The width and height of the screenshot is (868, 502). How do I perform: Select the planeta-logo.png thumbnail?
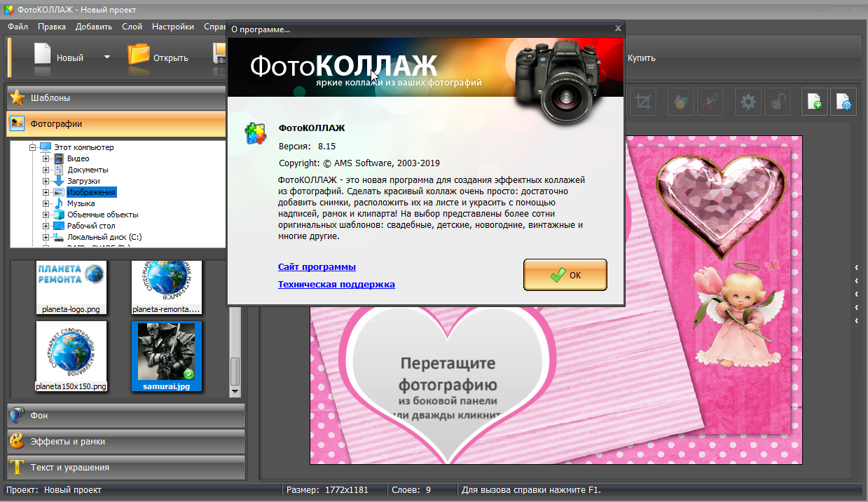pos(71,286)
